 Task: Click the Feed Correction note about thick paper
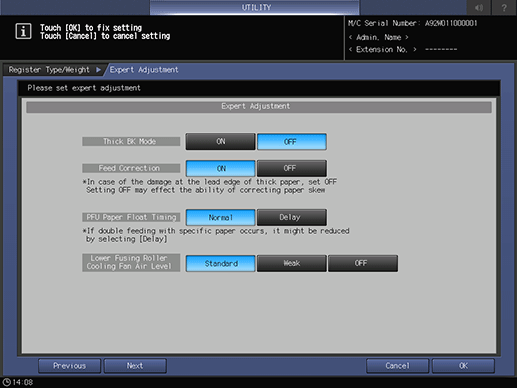coord(210,186)
